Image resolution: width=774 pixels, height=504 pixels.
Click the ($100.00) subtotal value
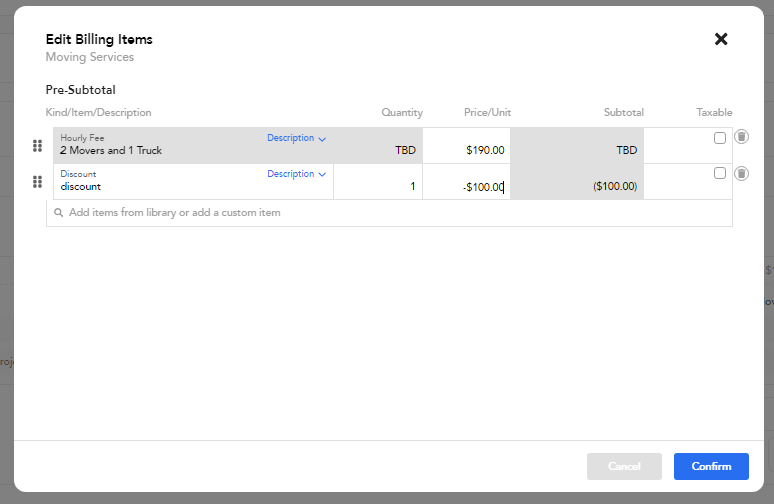point(615,187)
